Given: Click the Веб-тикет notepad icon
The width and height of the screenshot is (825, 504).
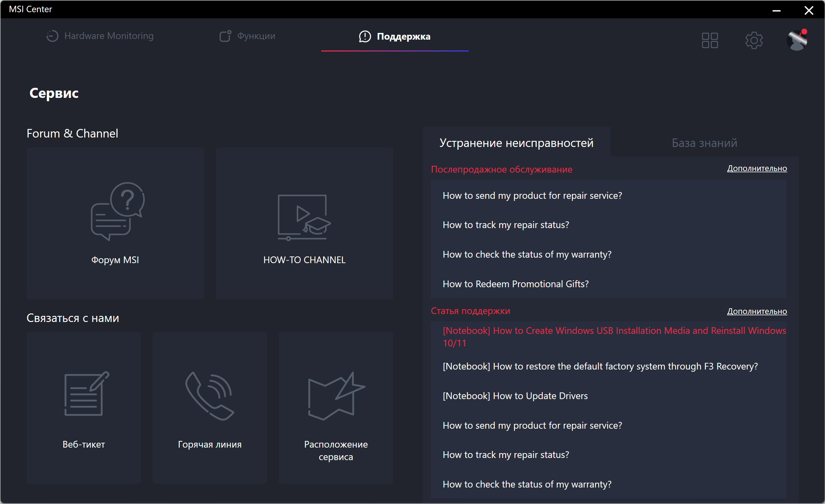Looking at the screenshot, I should (87, 394).
